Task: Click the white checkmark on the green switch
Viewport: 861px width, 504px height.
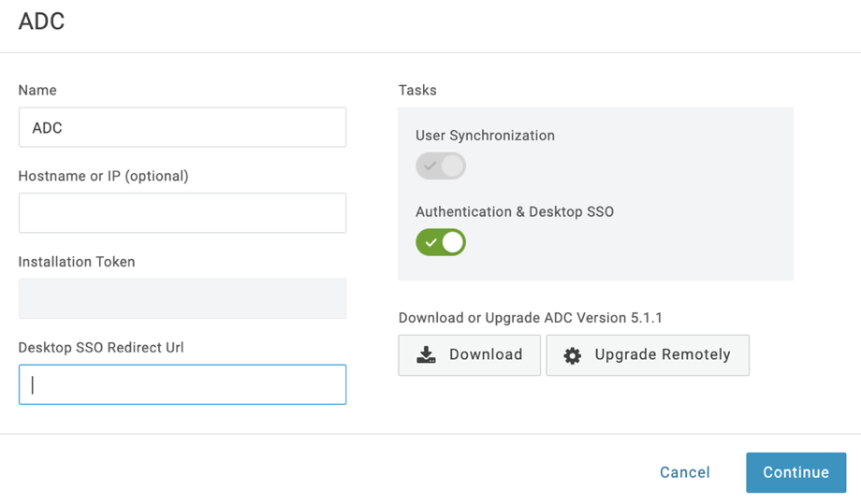Action: pos(430,243)
